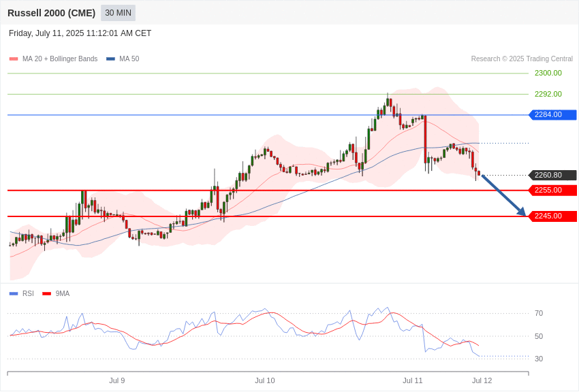Click the blue MA 50 color swatch

coord(110,59)
